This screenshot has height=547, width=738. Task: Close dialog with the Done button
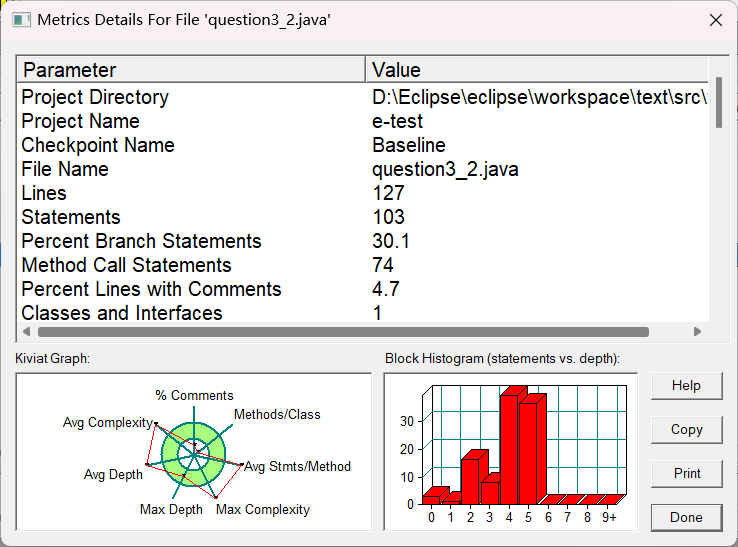[686, 517]
